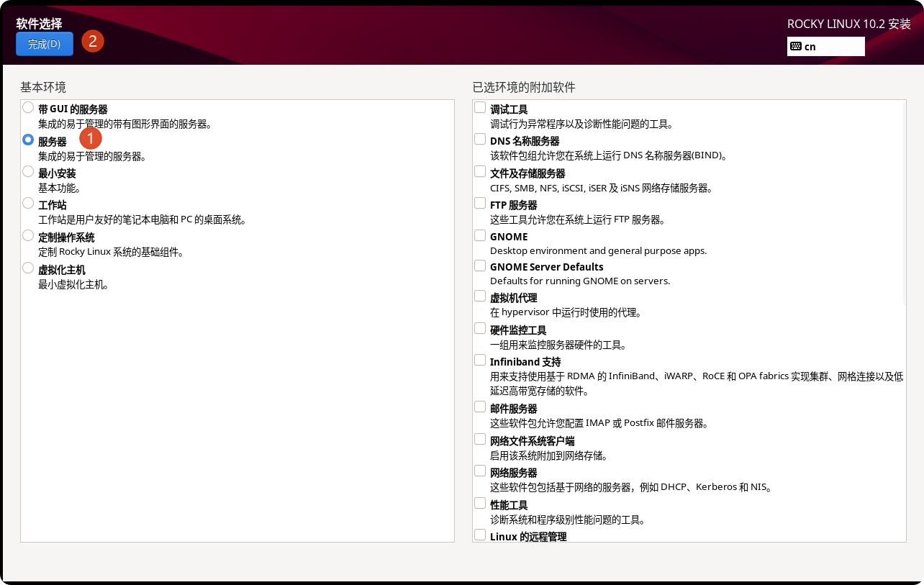Check the GNOME add-on box

(480, 235)
